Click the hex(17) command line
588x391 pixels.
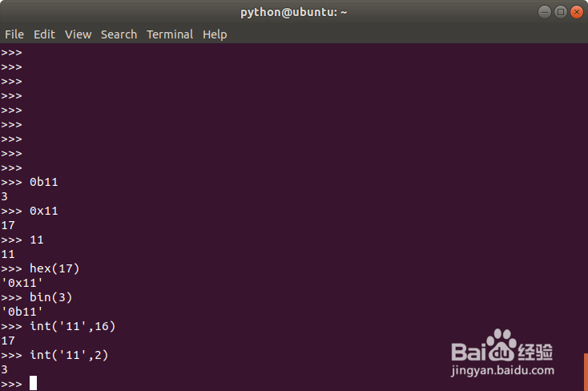coord(54,268)
